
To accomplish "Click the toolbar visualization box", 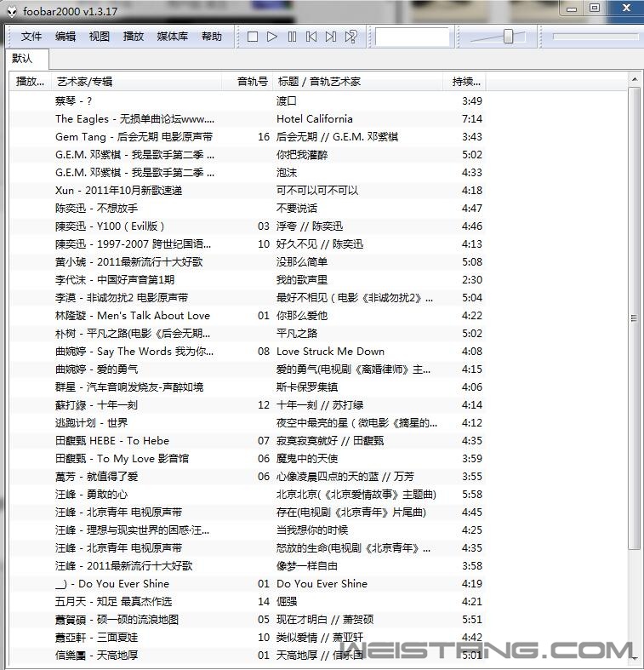I will pyautogui.click(x=412, y=37).
